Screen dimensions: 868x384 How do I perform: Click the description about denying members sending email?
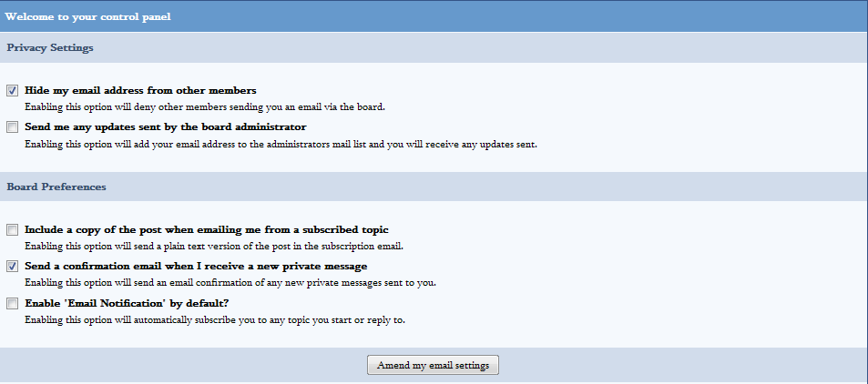tap(204, 106)
